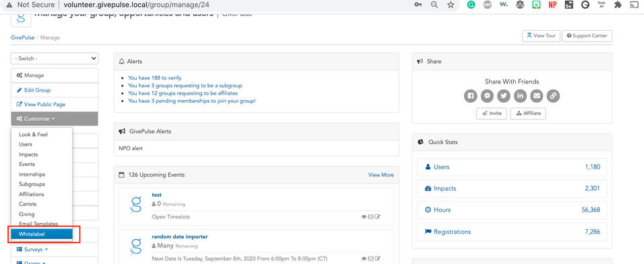Viewport: 644px width, 264px height.
Task: Open the 'random date importer' event link
Action: pyautogui.click(x=180, y=237)
